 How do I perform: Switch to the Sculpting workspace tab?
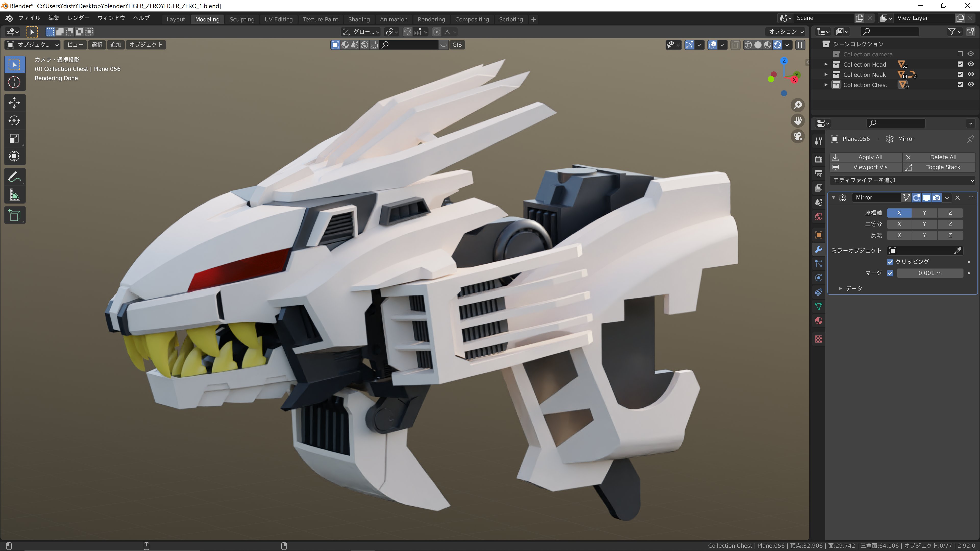click(242, 19)
